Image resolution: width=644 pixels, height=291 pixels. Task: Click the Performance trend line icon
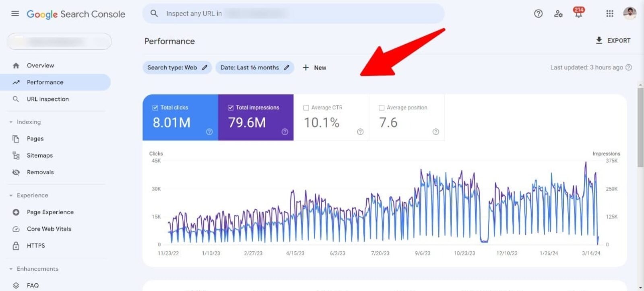click(16, 83)
